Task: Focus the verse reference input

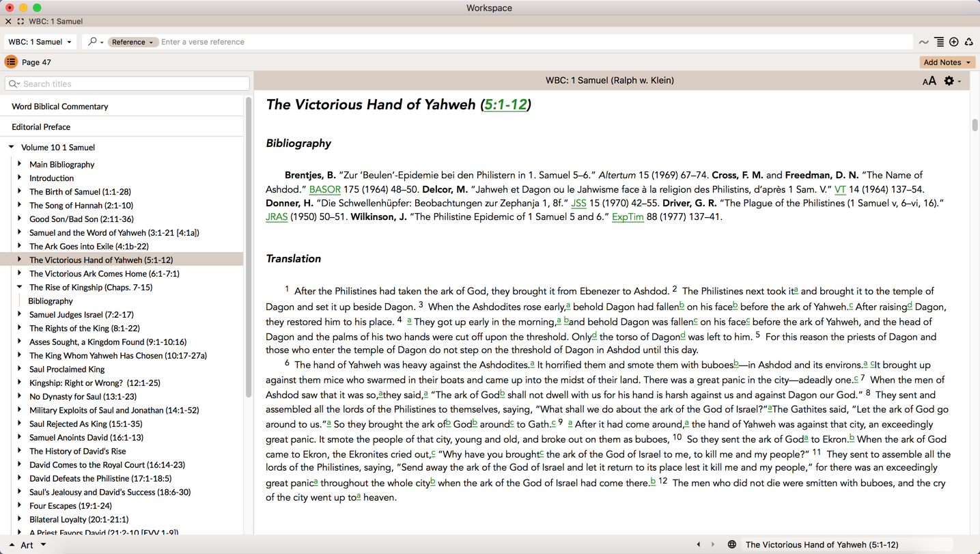Action: pos(535,42)
